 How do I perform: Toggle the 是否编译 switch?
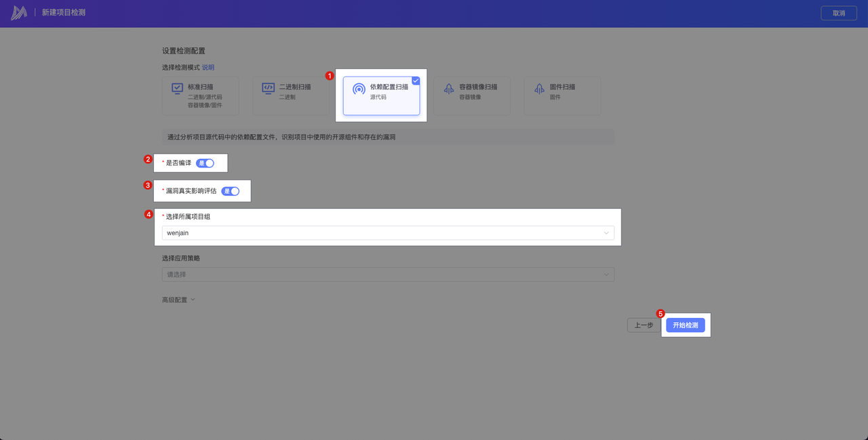[x=205, y=163]
